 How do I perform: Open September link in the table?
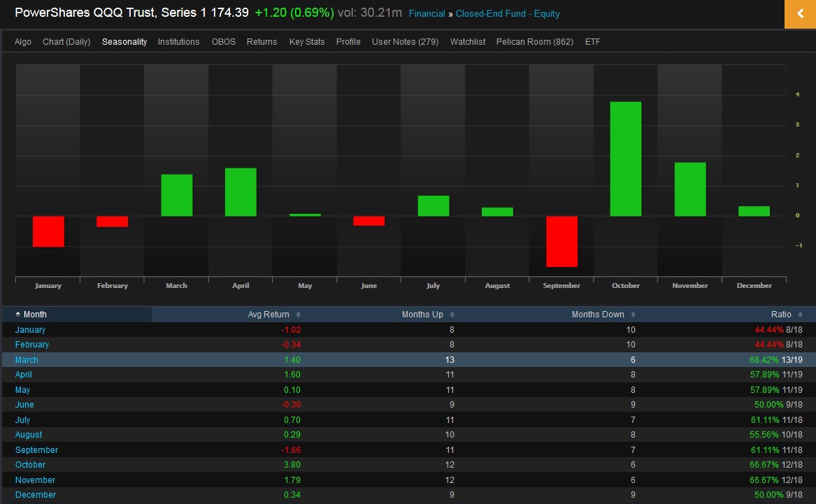coord(36,450)
